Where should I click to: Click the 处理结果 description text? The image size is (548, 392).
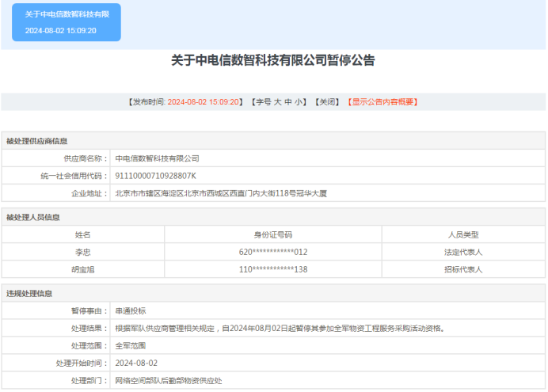(280, 328)
